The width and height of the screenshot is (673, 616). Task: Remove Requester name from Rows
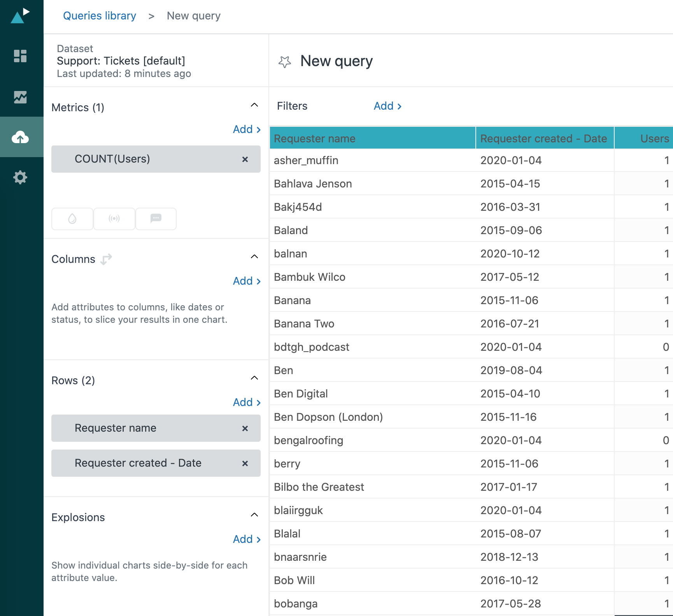(245, 428)
